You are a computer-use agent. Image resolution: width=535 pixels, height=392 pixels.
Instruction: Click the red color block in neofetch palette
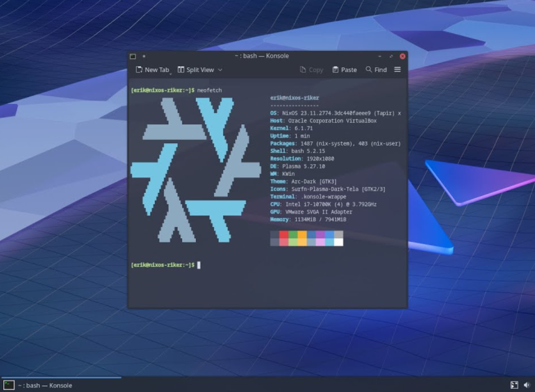click(x=284, y=235)
